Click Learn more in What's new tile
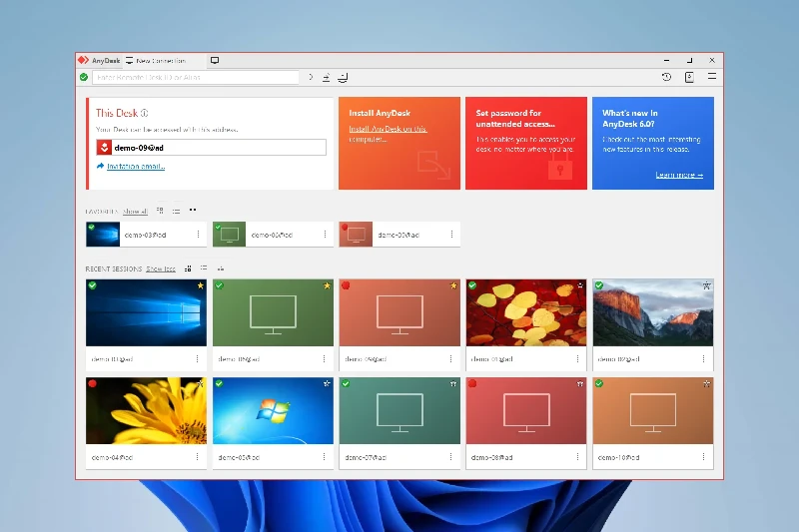Image resolution: width=799 pixels, height=532 pixels. 679,175
